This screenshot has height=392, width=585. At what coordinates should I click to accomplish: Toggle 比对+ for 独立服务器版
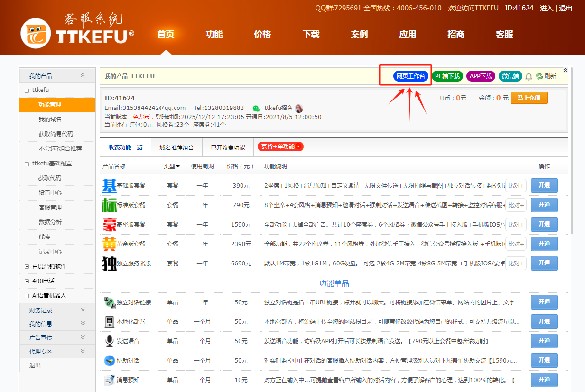(x=516, y=264)
